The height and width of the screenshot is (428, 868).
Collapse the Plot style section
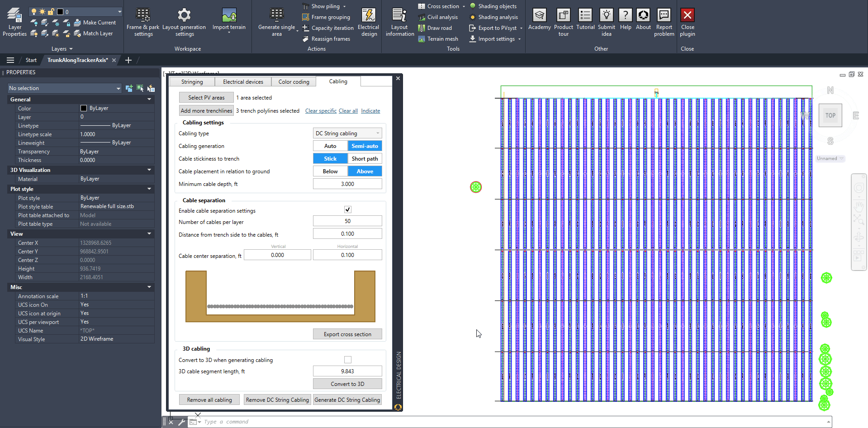point(149,189)
